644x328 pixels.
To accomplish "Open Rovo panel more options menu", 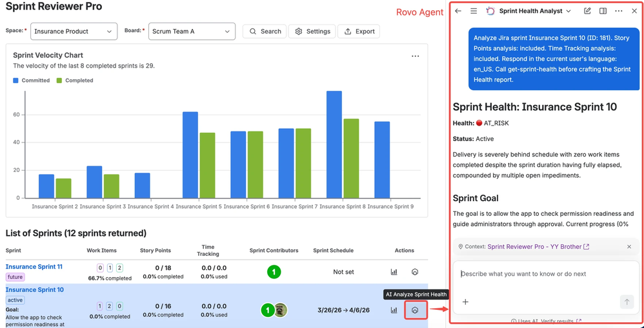I will tap(619, 11).
